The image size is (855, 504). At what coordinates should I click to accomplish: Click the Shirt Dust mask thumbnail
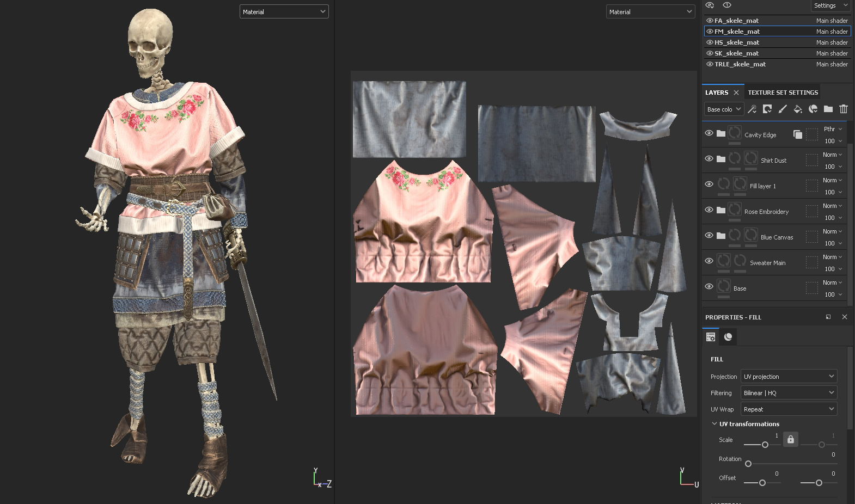(x=750, y=158)
